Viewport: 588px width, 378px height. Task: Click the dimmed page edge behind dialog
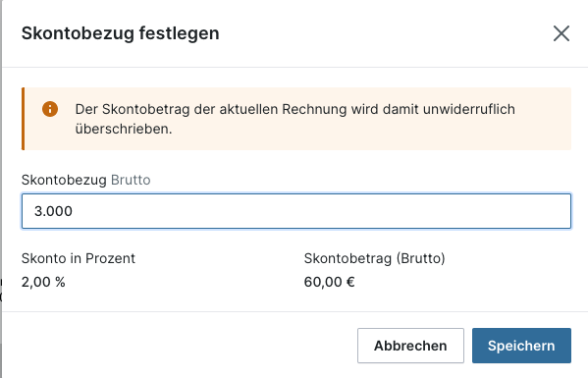click(1, 189)
